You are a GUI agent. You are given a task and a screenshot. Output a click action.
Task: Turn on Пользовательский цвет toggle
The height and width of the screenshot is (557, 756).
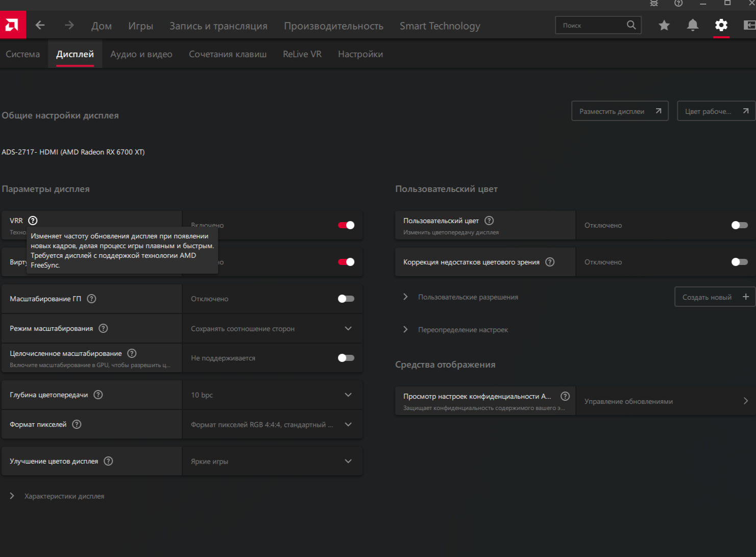click(x=739, y=225)
